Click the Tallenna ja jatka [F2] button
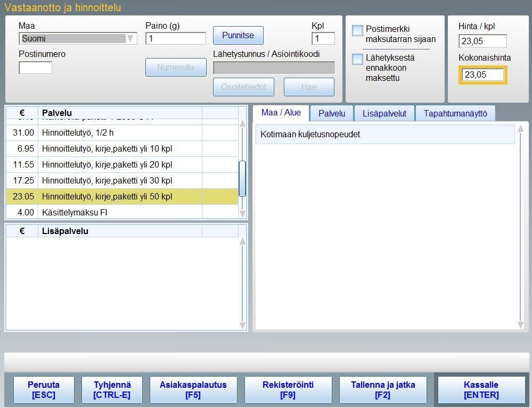The height and width of the screenshot is (408, 532). [x=383, y=390]
